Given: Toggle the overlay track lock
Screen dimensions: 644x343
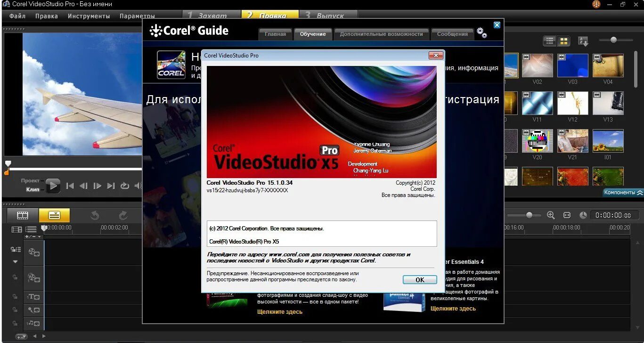Looking at the screenshot, I should [15, 278].
